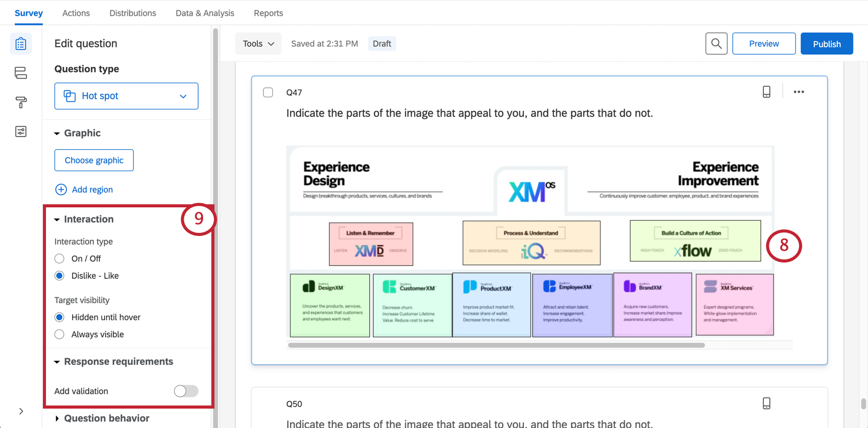Image resolution: width=868 pixels, height=428 pixels.
Task: Open the Tools dropdown menu
Action: click(x=258, y=44)
